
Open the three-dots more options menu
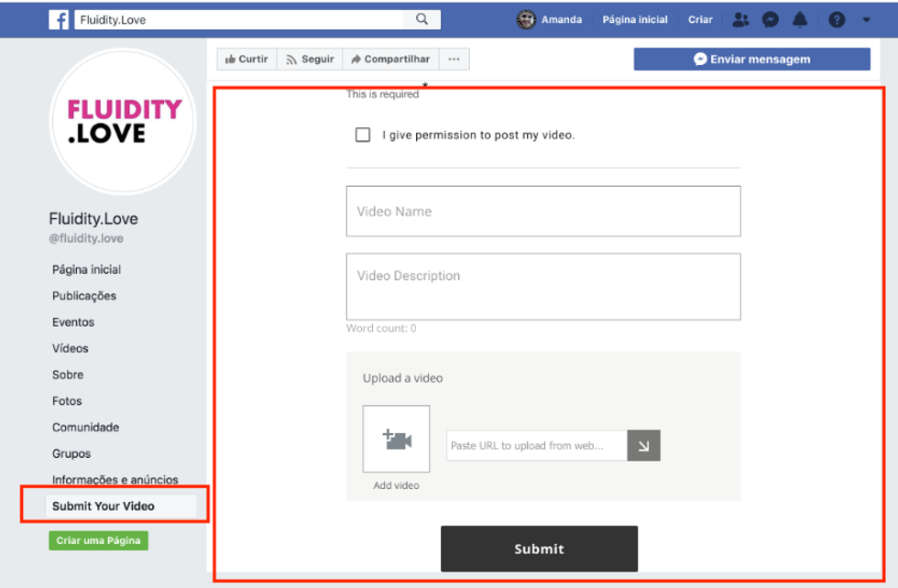[454, 60]
